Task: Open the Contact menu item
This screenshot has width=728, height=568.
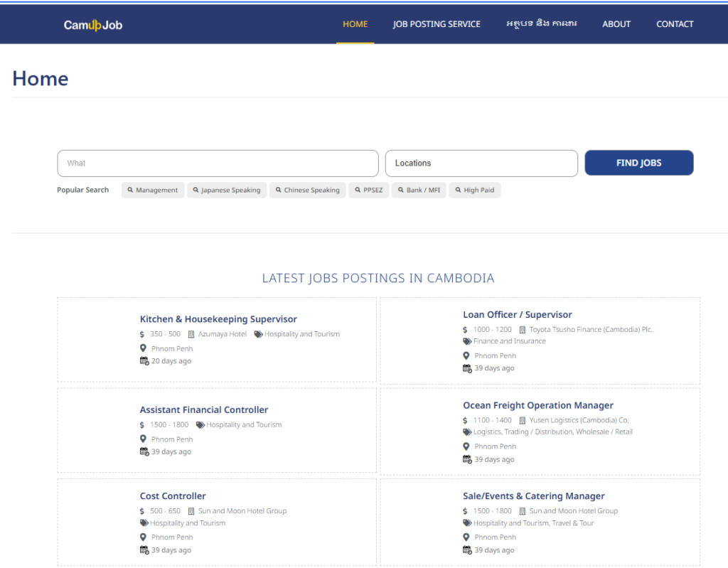Action: click(x=675, y=24)
